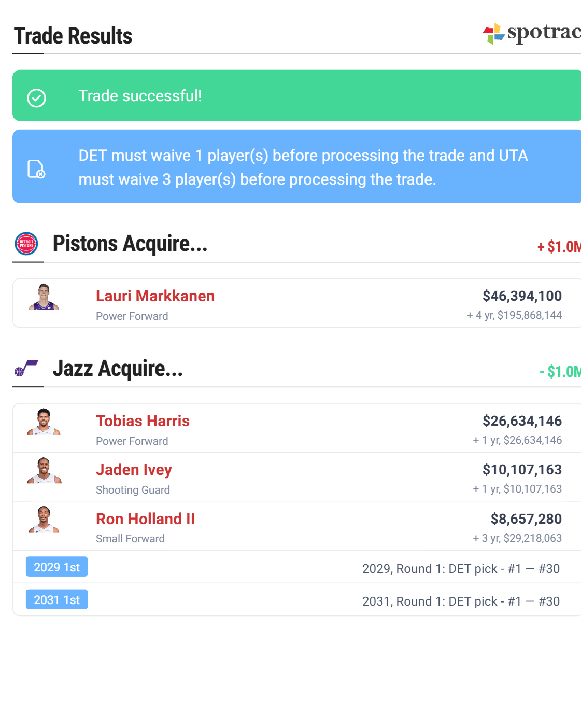The image size is (581, 728).
Task: Click the Detroit Pistons team logo
Action: tap(26, 244)
